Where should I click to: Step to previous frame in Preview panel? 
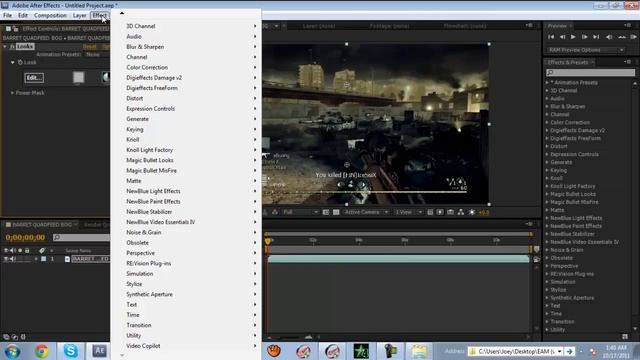[562, 37]
